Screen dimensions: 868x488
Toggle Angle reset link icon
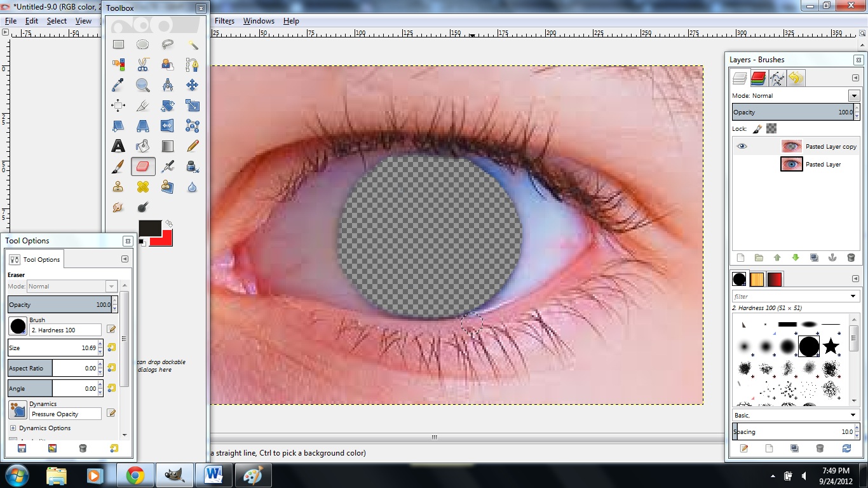[111, 388]
